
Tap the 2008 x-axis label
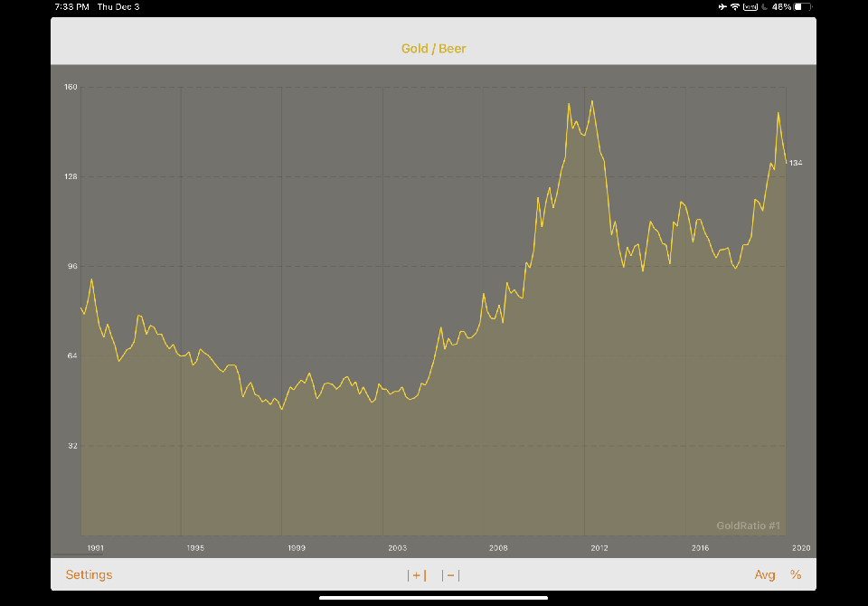[498, 548]
